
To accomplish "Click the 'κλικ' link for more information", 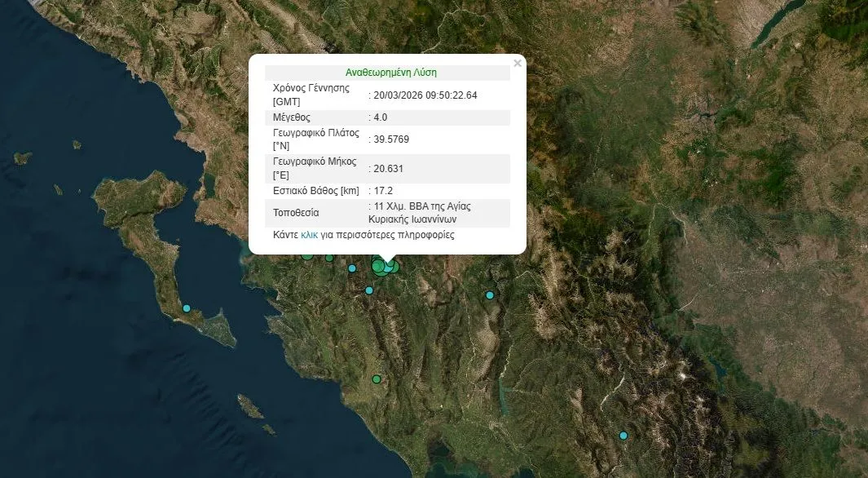I will (309, 235).
